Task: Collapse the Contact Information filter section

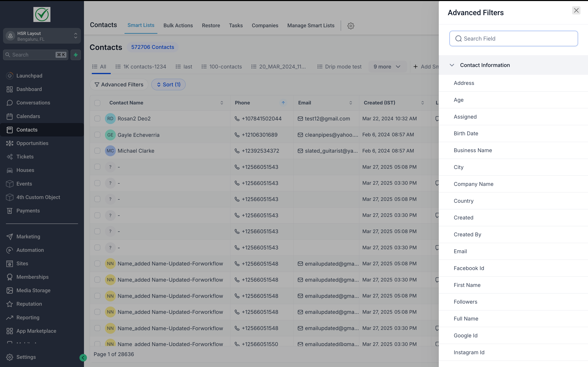Action: [452, 65]
